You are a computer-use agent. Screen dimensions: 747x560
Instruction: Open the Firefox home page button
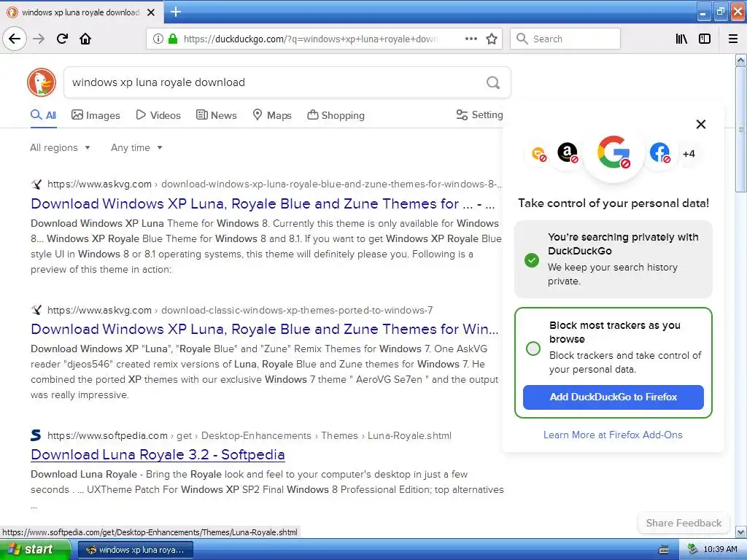coord(85,39)
